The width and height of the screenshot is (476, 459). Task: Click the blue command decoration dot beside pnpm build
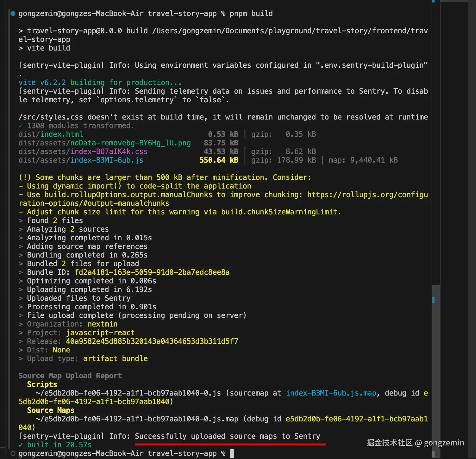[x=13, y=14]
